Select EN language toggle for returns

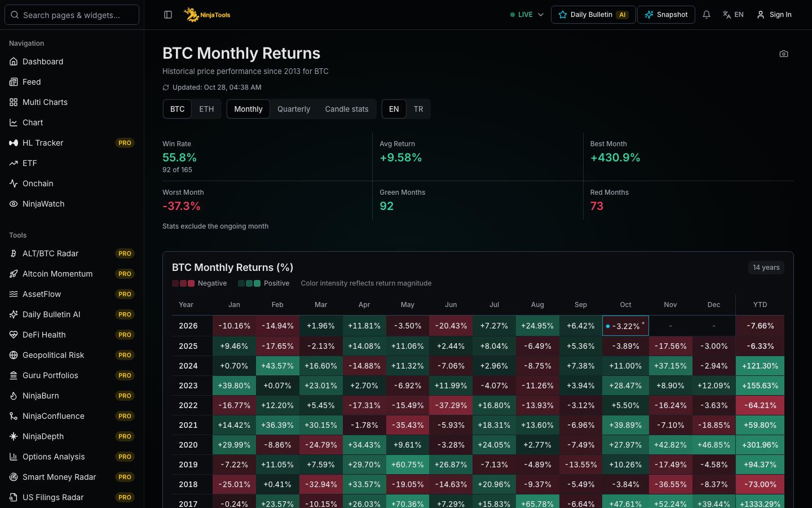pos(394,109)
